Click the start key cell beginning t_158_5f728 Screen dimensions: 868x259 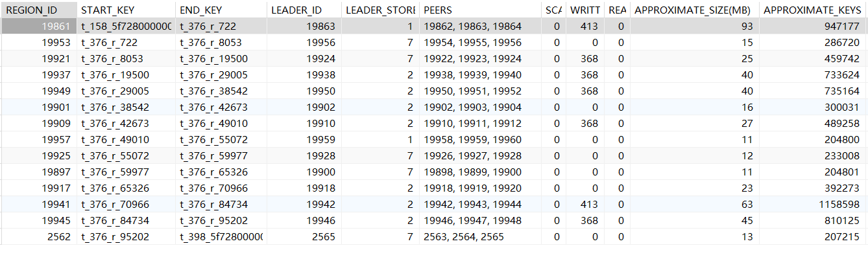click(x=126, y=27)
